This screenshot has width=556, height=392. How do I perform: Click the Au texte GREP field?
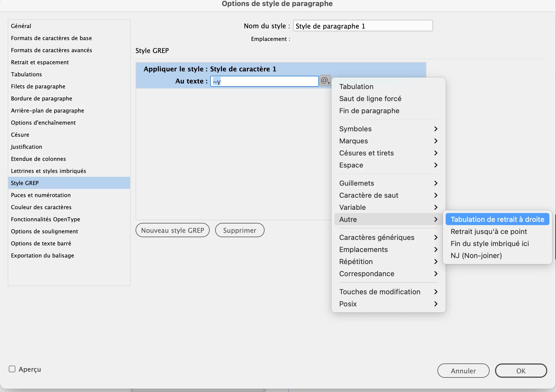point(264,82)
